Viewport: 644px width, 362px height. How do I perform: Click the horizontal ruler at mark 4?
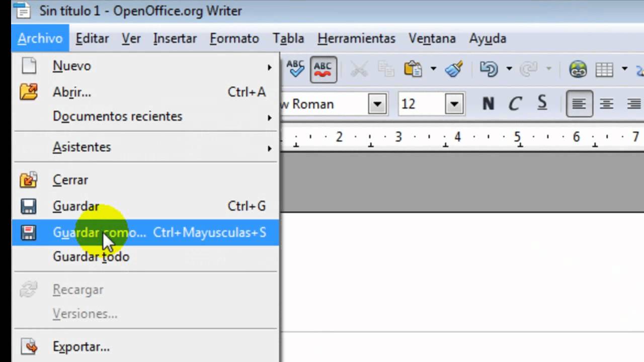[x=457, y=137]
